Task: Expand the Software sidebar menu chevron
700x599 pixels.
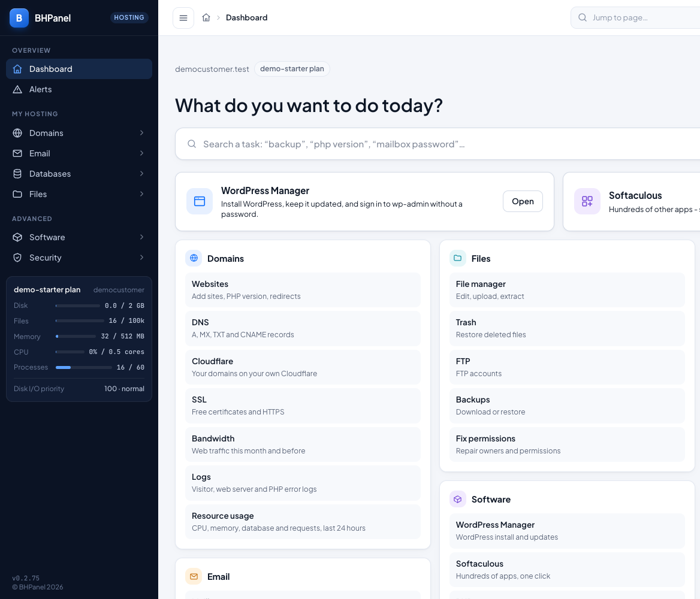Action: tap(141, 237)
